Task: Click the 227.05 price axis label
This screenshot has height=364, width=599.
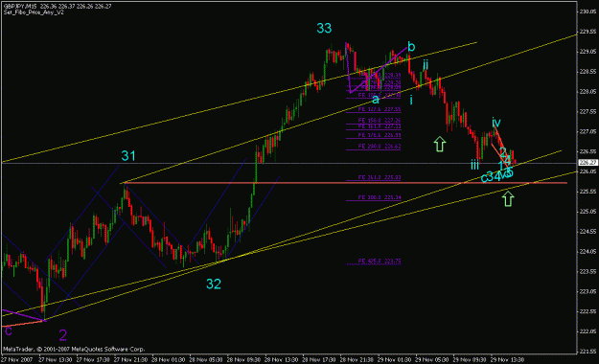Action: (587, 132)
